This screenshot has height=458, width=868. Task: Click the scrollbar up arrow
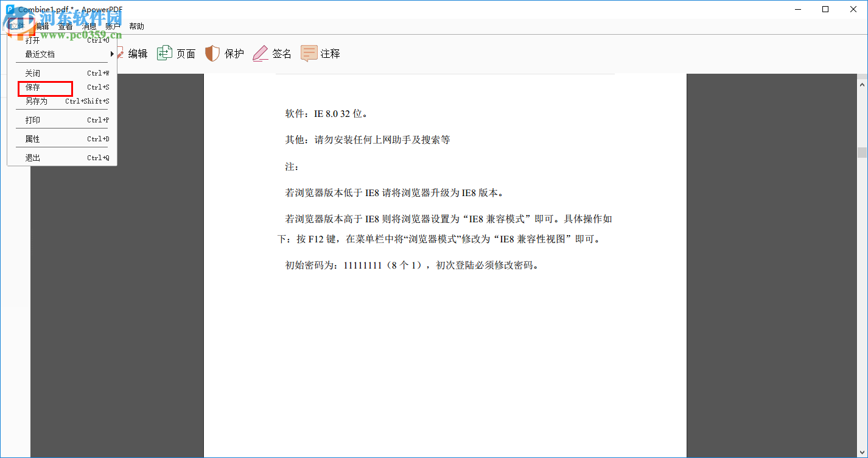[x=861, y=84]
